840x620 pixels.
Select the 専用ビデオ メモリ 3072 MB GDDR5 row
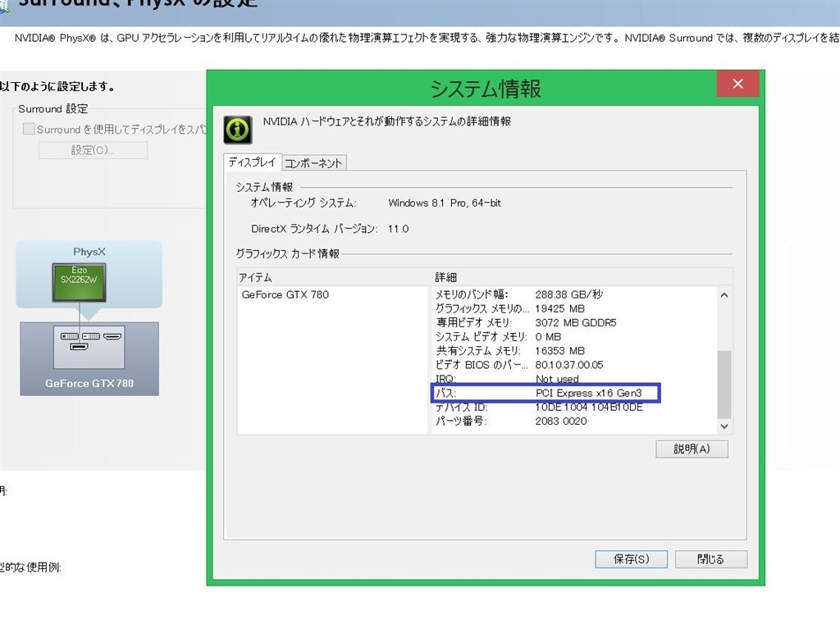point(573,322)
